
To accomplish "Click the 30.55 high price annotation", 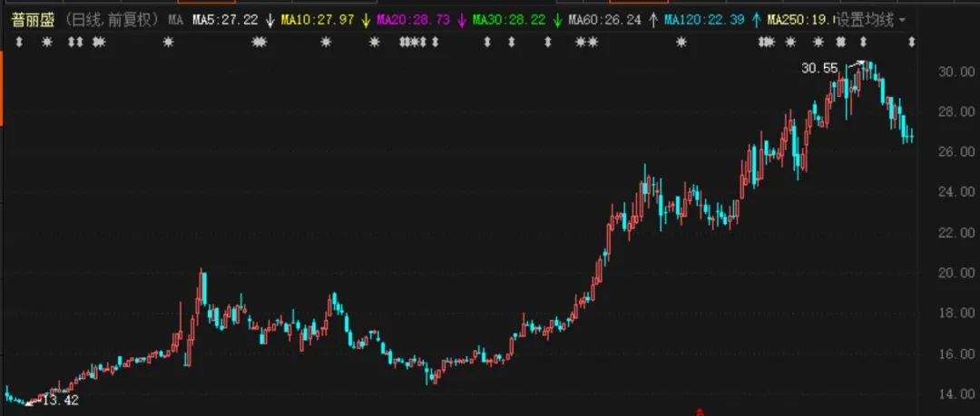I will tap(819, 69).
